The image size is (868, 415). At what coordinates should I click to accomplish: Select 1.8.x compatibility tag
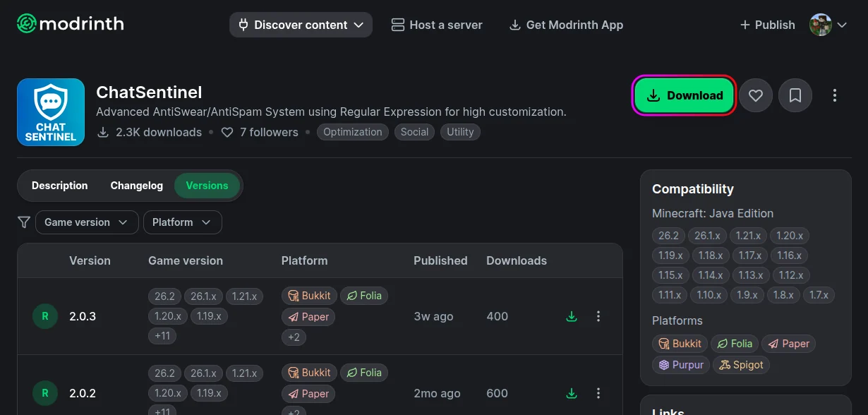(783, 295)
